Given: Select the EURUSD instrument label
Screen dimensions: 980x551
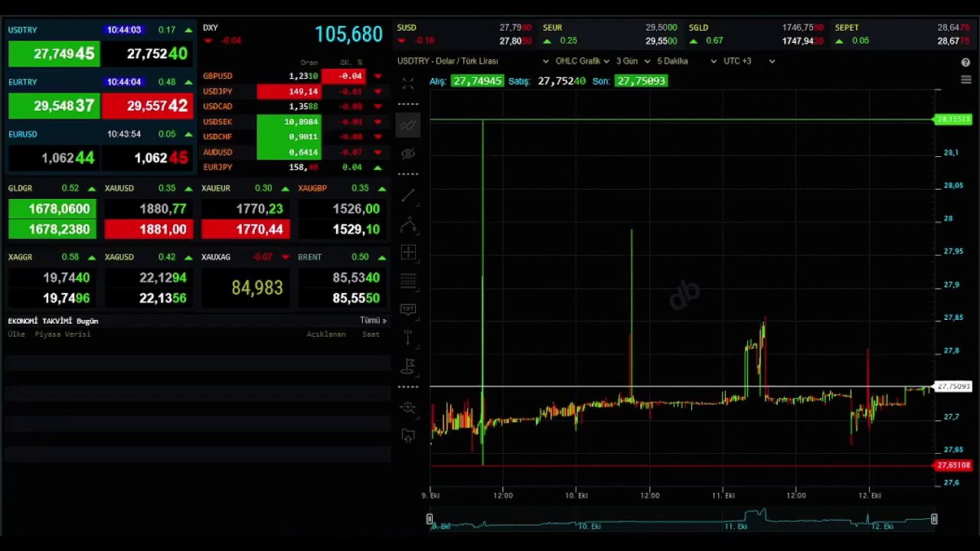Looking at the screenshot, I should pyautogui.click(x=23, y=134).
